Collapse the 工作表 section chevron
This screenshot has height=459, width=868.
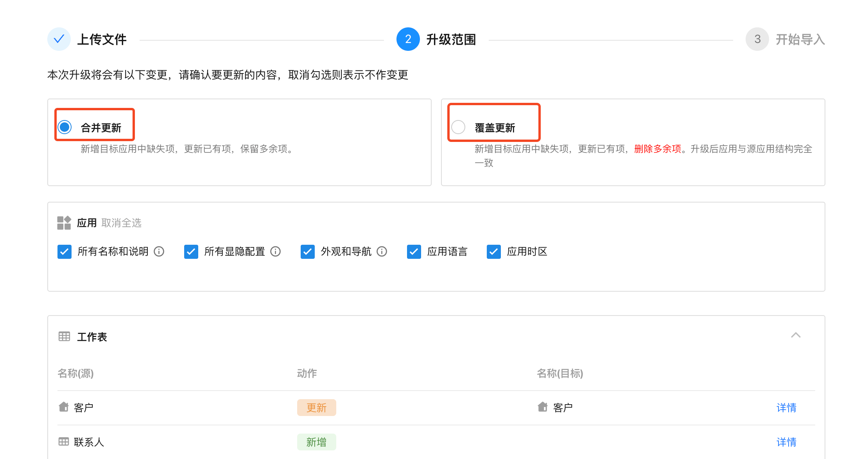tap(796, 335)
